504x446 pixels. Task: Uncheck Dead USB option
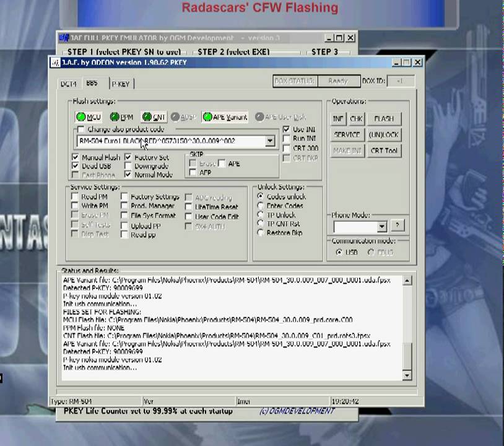(x=75, y=166)
